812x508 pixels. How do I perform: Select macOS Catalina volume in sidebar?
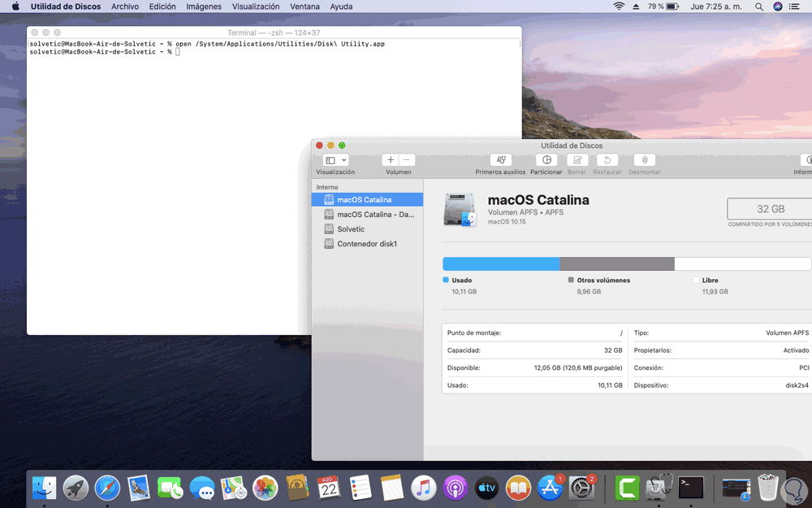[x=367, y=200]
